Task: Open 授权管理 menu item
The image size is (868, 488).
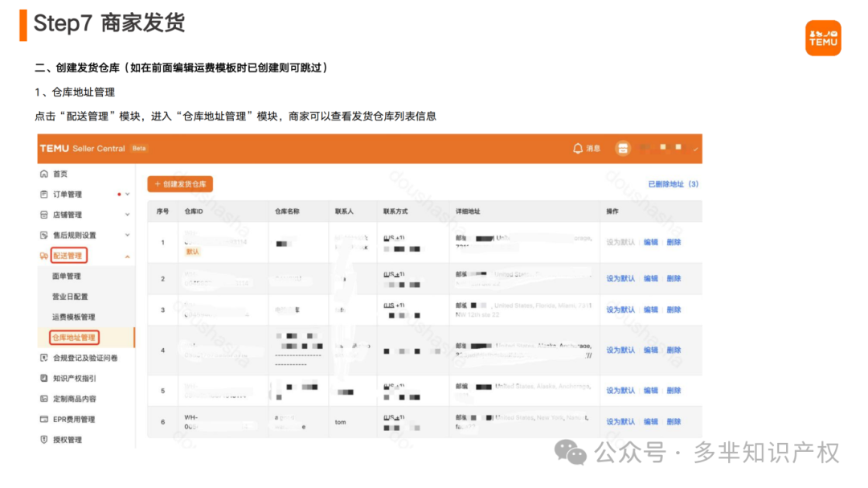Action: [67, 440]
